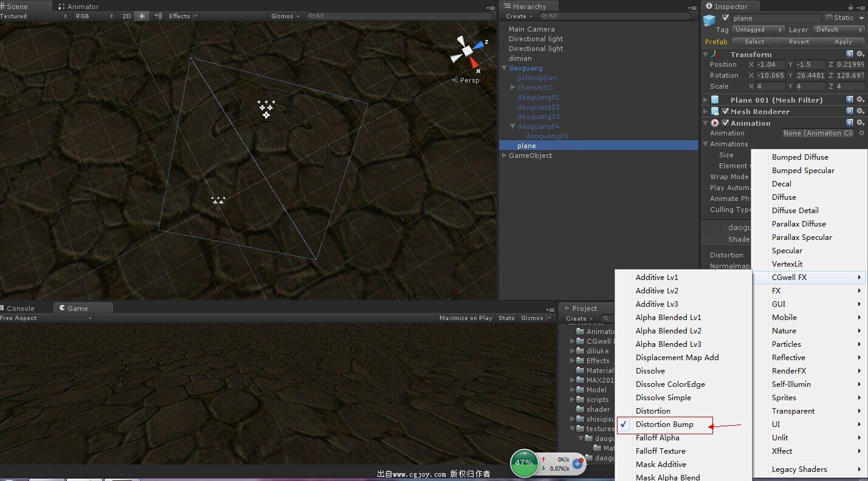The width and height of the screenshot is (868, 481).
Task: Open the Textured draw mode dropdown
Action: 33,16
